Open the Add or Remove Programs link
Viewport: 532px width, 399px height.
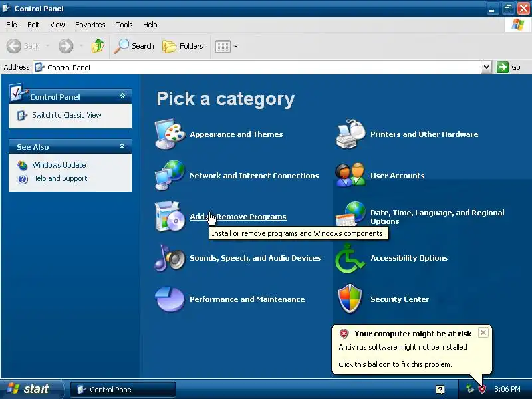click(238, 217)
